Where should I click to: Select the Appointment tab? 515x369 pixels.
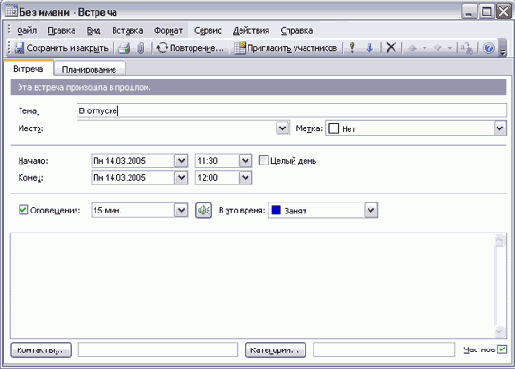(28, 69)
